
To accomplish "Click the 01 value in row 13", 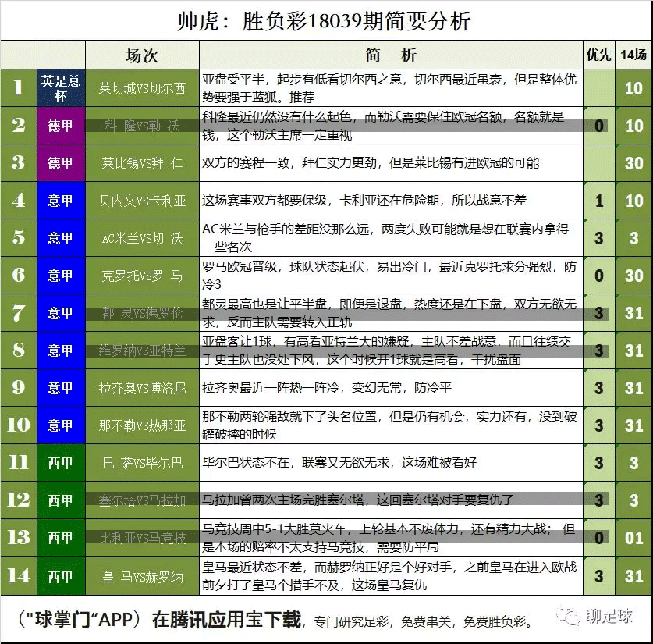I will (x=633, y=538).
